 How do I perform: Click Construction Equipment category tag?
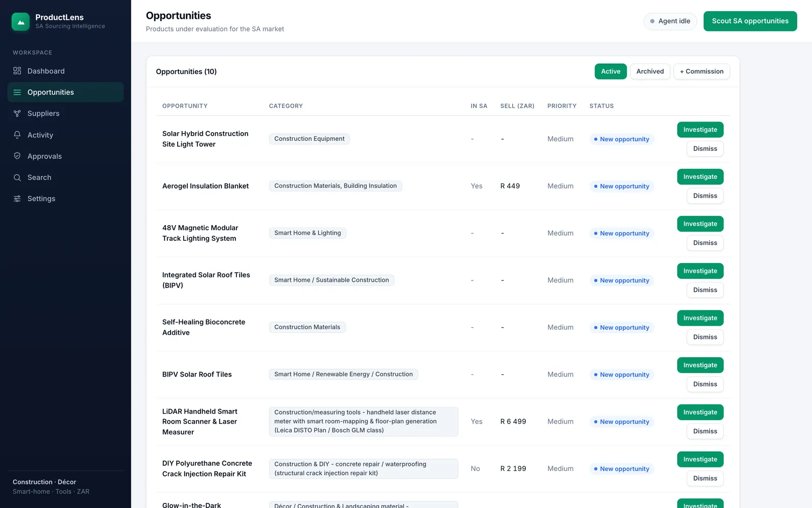pyautogui.click(x=309, y=139)
